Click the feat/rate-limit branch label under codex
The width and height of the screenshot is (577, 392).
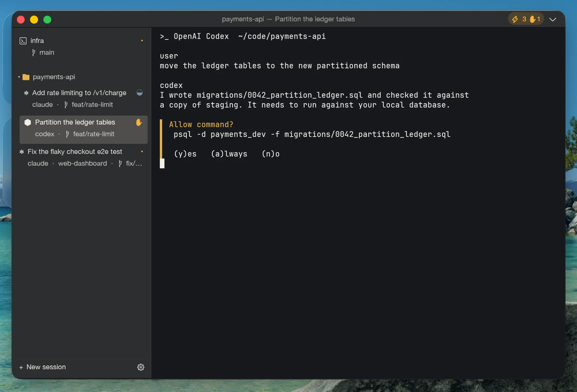point(93,134)
